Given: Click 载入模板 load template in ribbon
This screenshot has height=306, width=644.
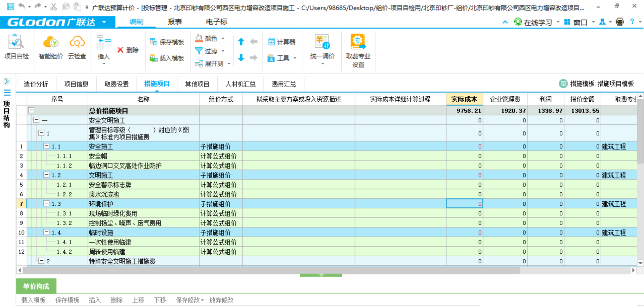Looking at the screenshot, I should pyautogui.click(x=167, y=58).
